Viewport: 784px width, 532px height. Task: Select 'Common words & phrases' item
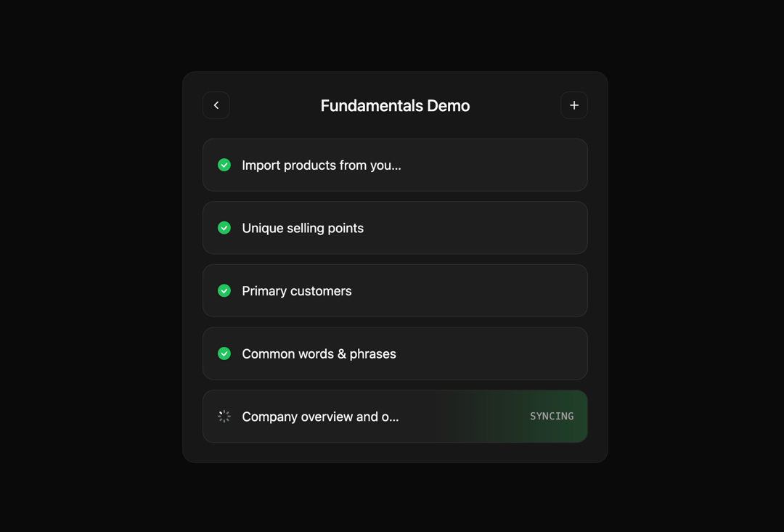pos(395,354)
